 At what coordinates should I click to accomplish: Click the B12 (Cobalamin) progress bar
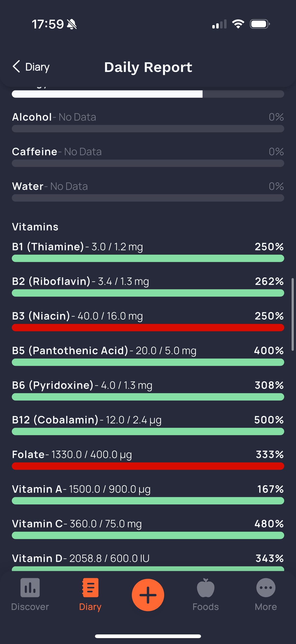coord(148,432)
